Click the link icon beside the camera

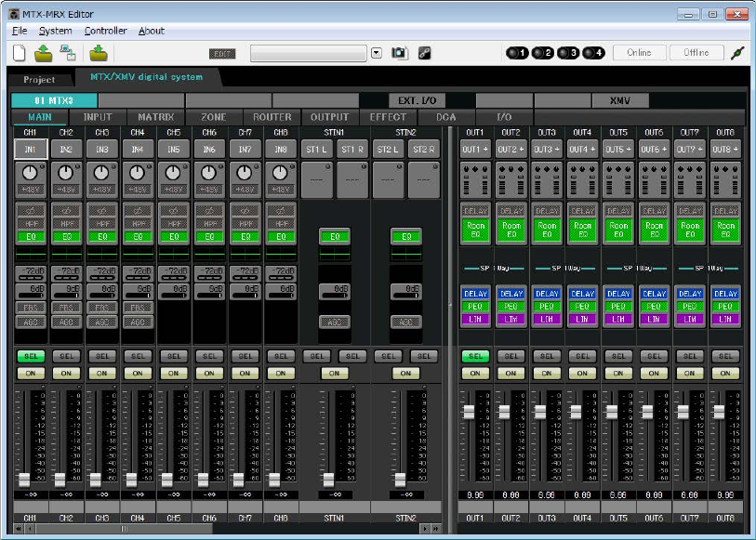424,52
